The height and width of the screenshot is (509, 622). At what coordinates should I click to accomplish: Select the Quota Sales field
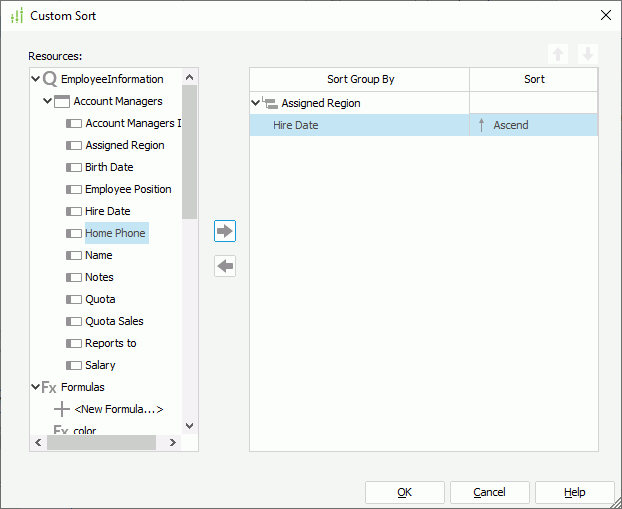[x=114, y=321]
